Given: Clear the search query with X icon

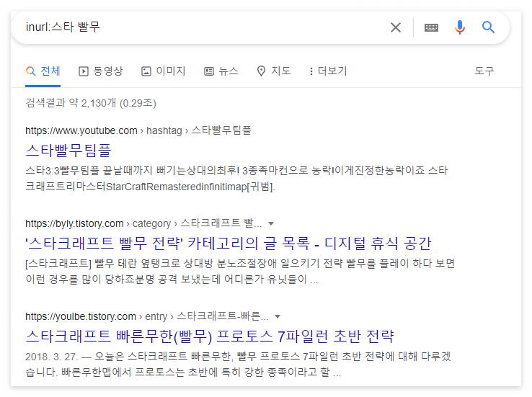Looking at the screenshot, I should pyautogui.click(x=396, y=27).
